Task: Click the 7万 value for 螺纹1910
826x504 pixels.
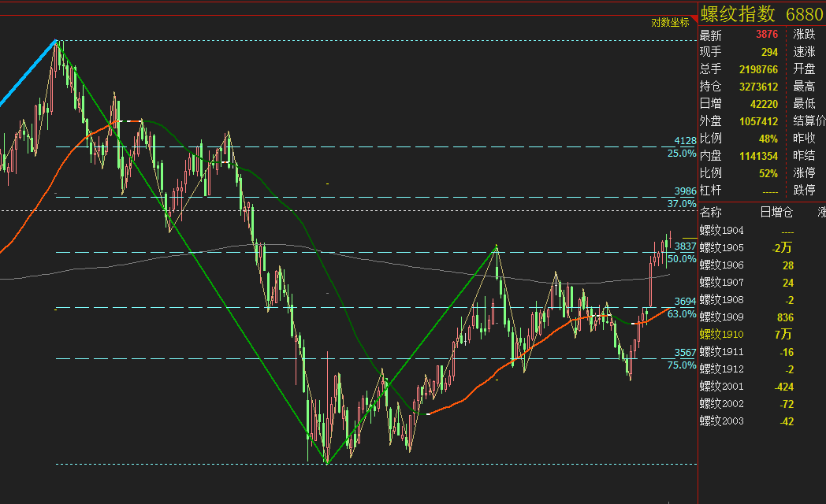Action: tap(783, 334)
